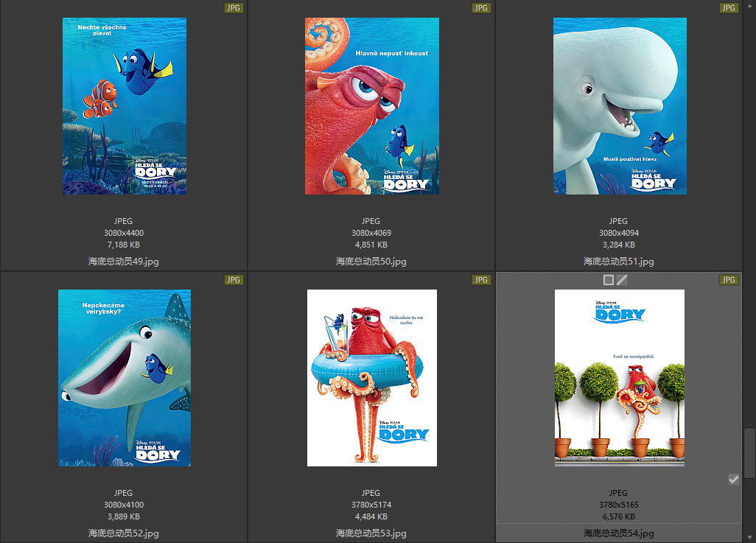Click the dimensions text 3080x4100
The width and height of the screenshot is (756, 543).
124,505
